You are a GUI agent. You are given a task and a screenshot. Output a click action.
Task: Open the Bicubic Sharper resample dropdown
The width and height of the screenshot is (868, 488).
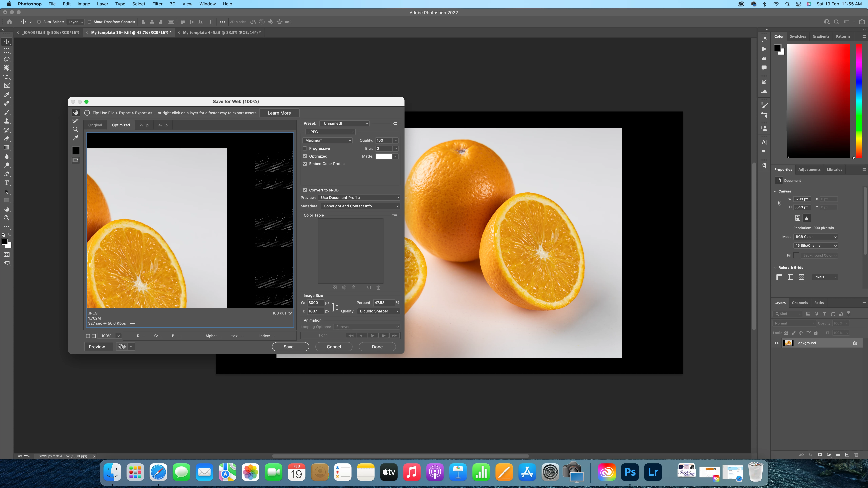pos(379,311)
